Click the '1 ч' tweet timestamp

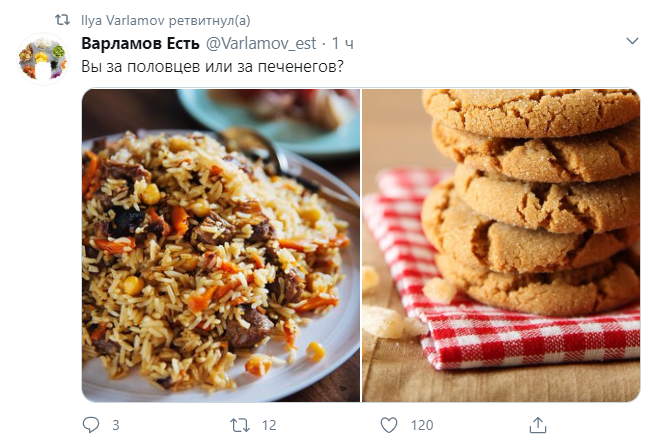(x=344, y=43)
